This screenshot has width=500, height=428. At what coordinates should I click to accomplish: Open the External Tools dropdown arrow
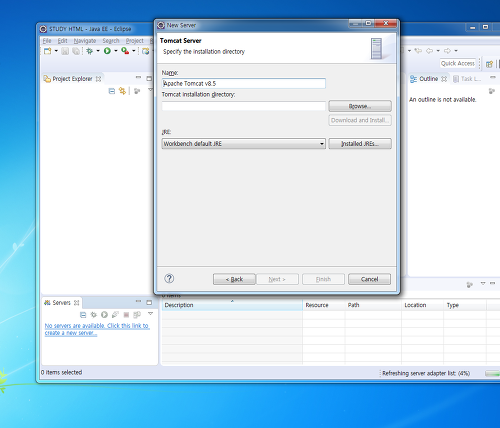coord(134,51)
